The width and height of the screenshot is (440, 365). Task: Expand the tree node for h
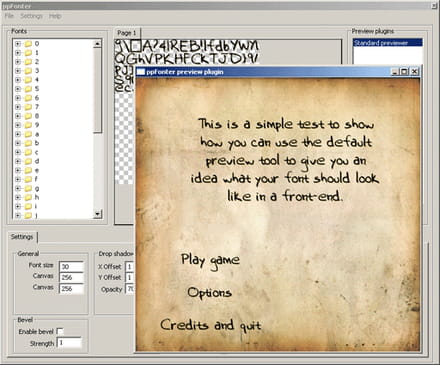click(18, 197)
